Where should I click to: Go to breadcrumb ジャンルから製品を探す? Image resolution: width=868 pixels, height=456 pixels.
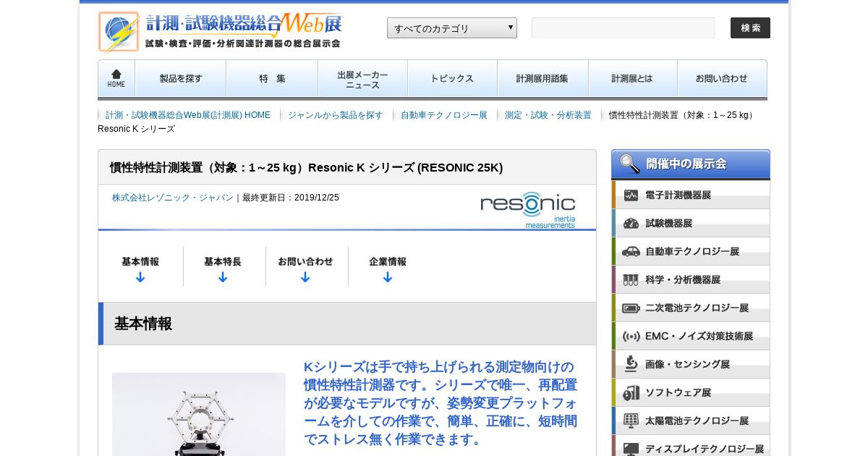pos(336,115)
